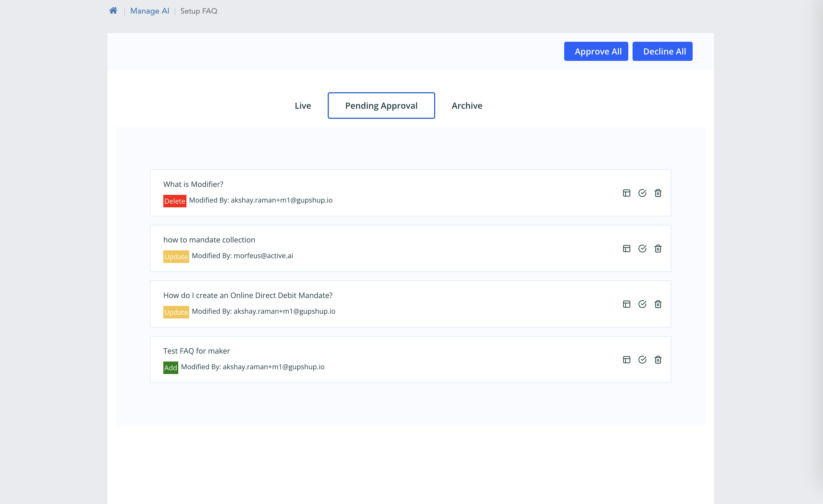The height and width of the screenshot is (504, 823).
Task: Click How do I create an Online Direct Debit Mandate?
Action: coord(248,295)
